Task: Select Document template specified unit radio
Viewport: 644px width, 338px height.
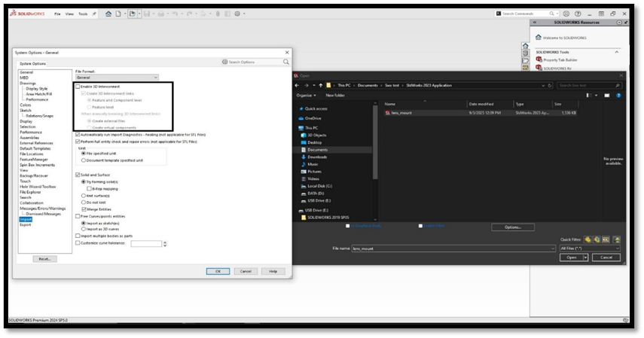Action: click(x=84, y=160)
